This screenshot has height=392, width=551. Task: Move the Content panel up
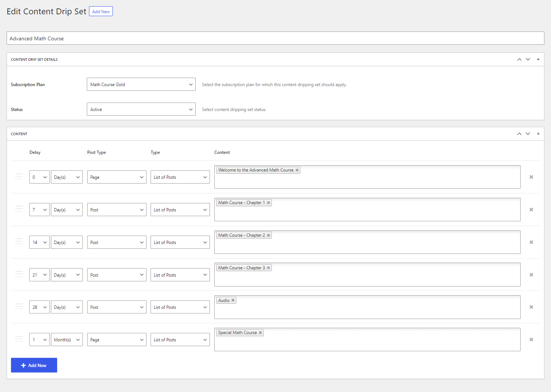(519, 134)
